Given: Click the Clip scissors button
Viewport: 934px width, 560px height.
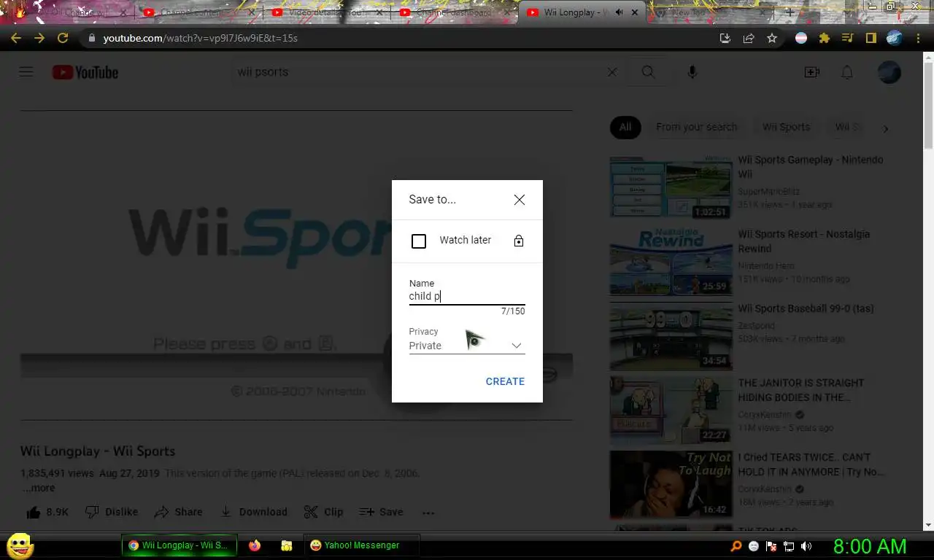Looking at the screenshot, I should tap(323, 512).
